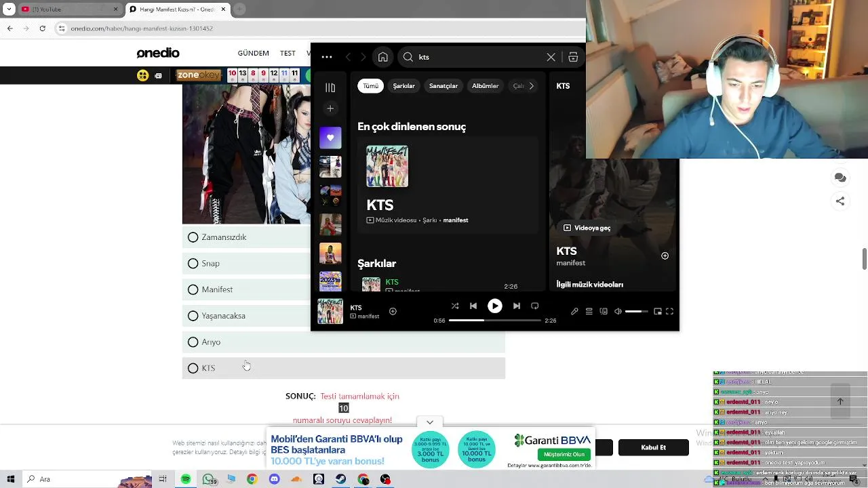The image size is (868, 488).
Task: Add current track to Liked Songs in player bar
Action: (393, 311)
